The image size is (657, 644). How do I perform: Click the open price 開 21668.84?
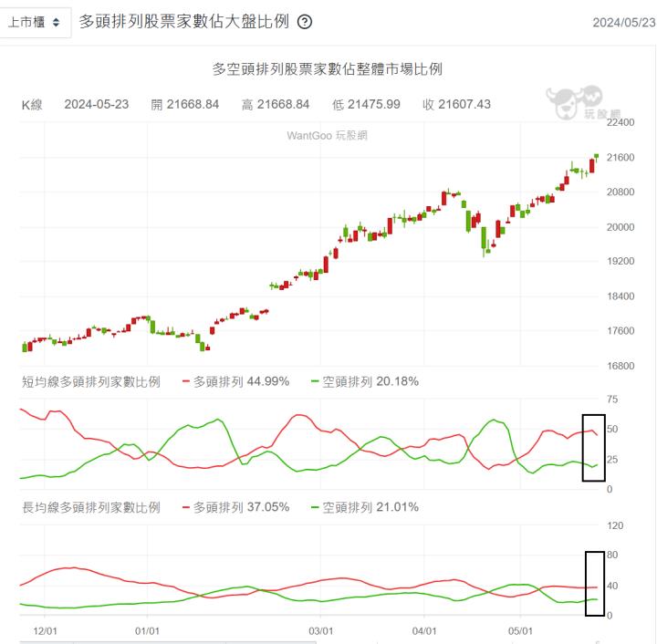184,104
